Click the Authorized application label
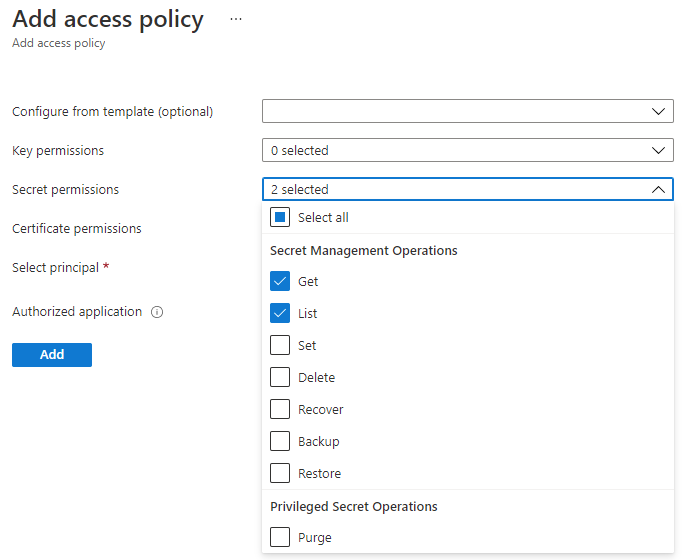 (x=77, y=312)
